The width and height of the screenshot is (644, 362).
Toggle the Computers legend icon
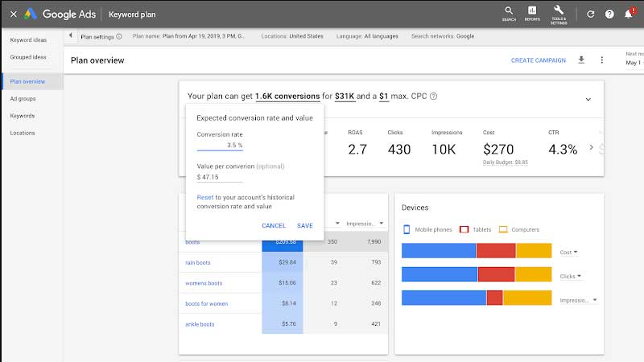(x=503, y=229)
